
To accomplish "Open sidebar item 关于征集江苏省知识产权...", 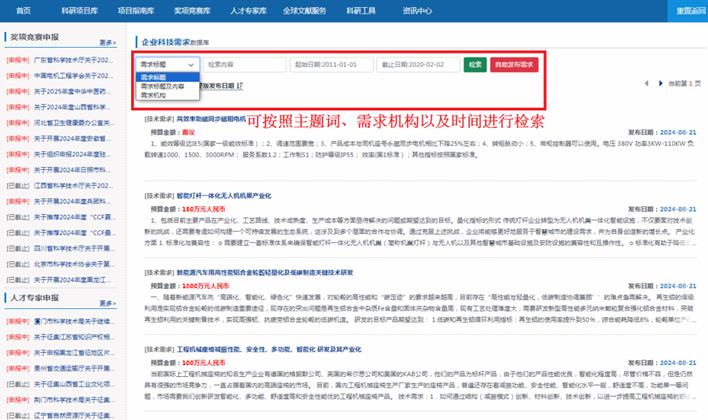I will tap(74, 337).
